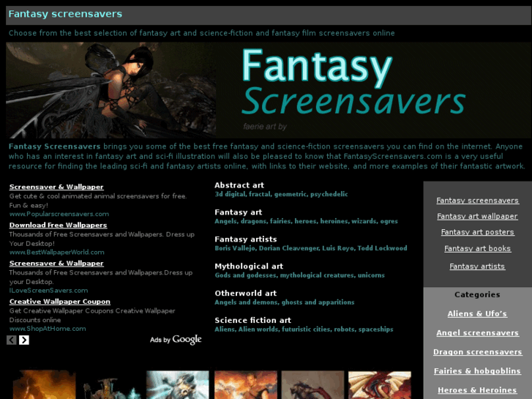Visit www.Popularscreensavers.com ad link
This screenshot has height=399, width=532.
59,214
